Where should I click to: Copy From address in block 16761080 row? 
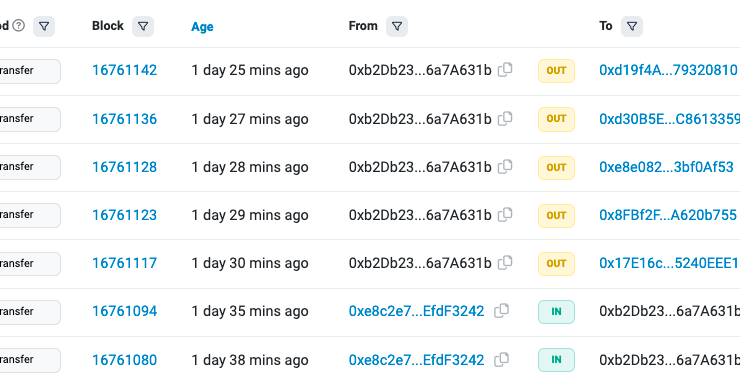click(x=501, y=360)
